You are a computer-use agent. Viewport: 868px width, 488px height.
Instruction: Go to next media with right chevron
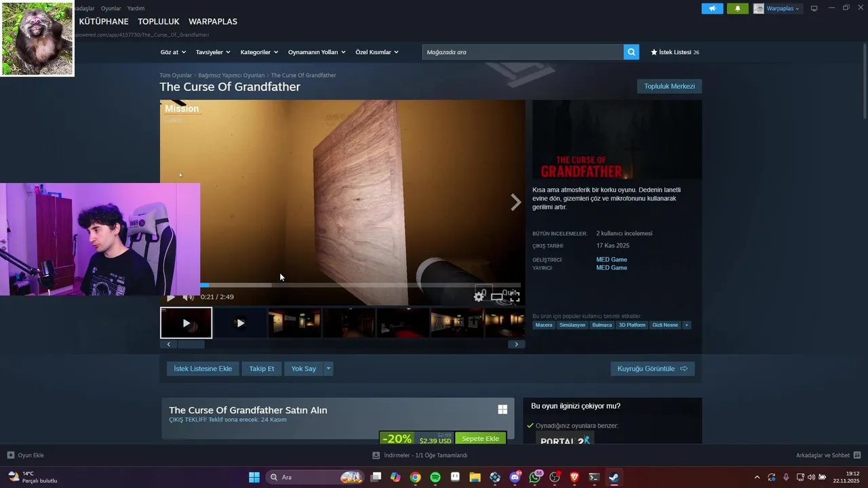tap(516, 202)
